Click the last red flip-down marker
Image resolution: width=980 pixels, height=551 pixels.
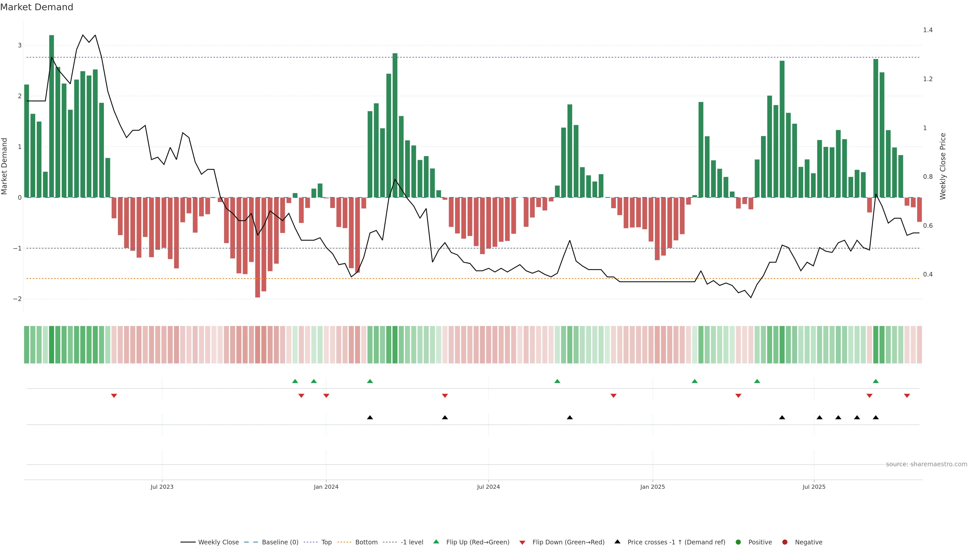[907, 396]
